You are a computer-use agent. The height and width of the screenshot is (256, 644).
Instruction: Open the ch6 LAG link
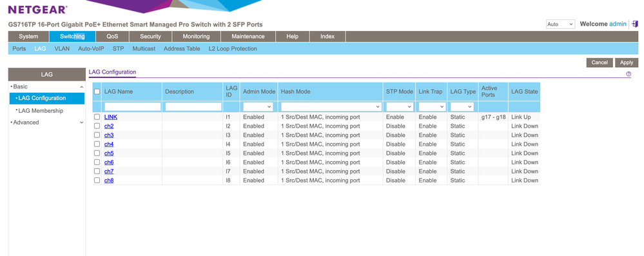[109, 162]
